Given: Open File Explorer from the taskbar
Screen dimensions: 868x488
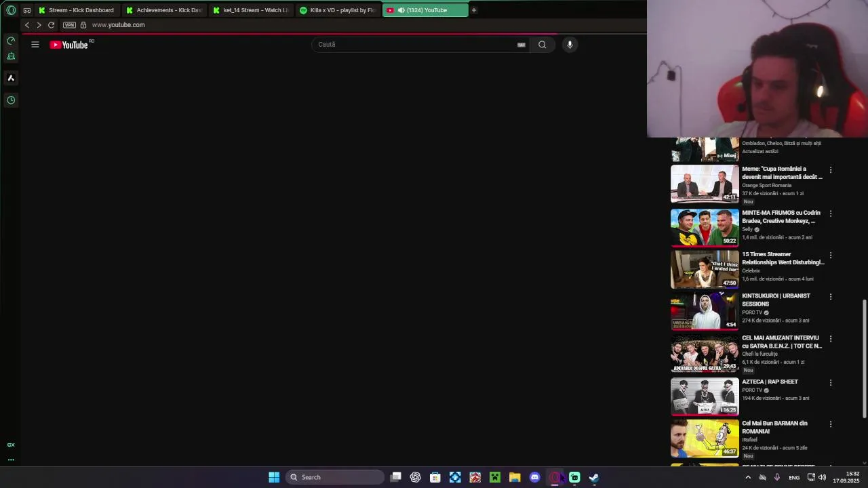Looking at the screenshot, I should coord(515,477).
